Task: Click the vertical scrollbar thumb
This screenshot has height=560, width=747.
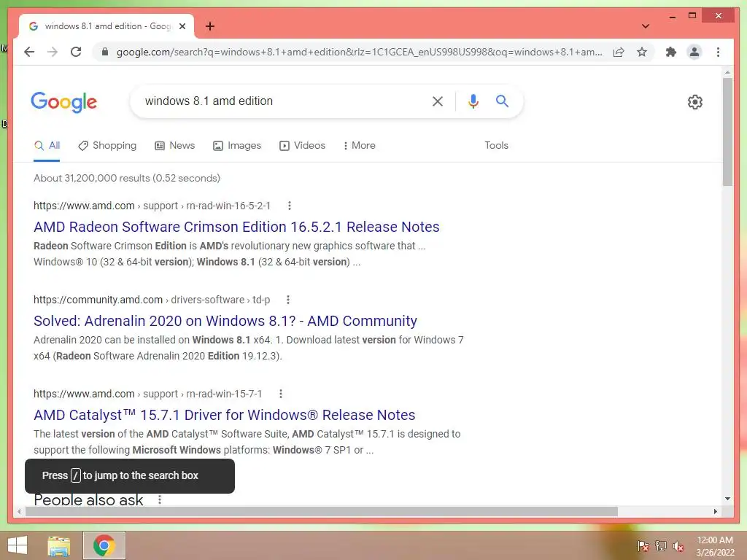Action: (727, 132)
